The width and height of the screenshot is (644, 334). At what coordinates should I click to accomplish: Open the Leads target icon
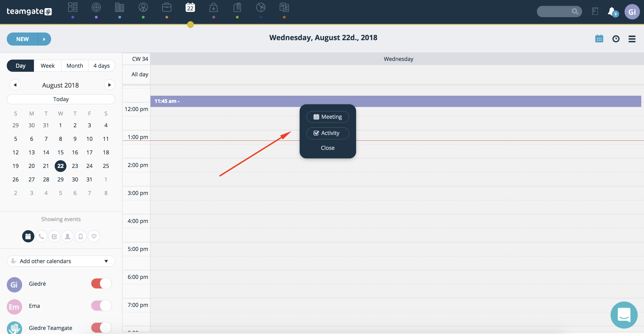(96, 7)
